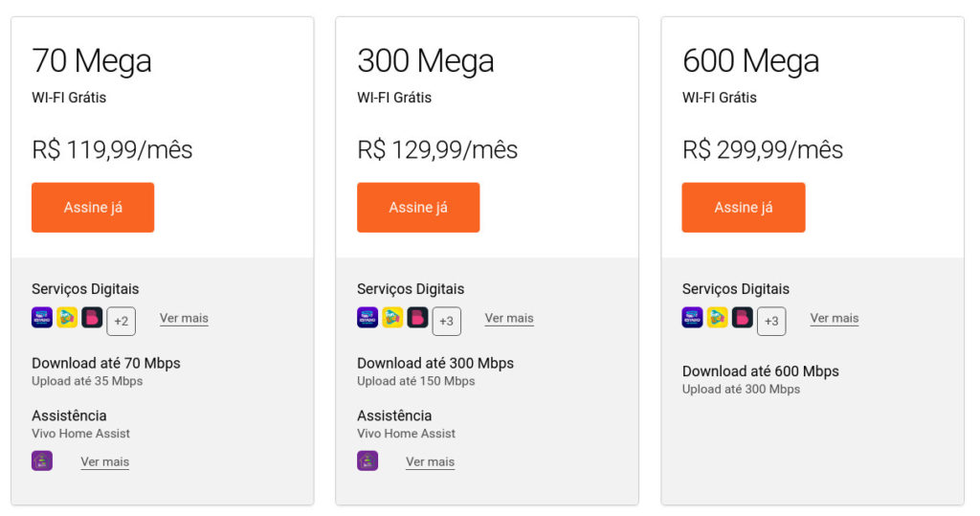This screenshot has width=980, height=516.
Task: Expand the +3 services badge in 600 Mega plan
Action: (771, 322)
